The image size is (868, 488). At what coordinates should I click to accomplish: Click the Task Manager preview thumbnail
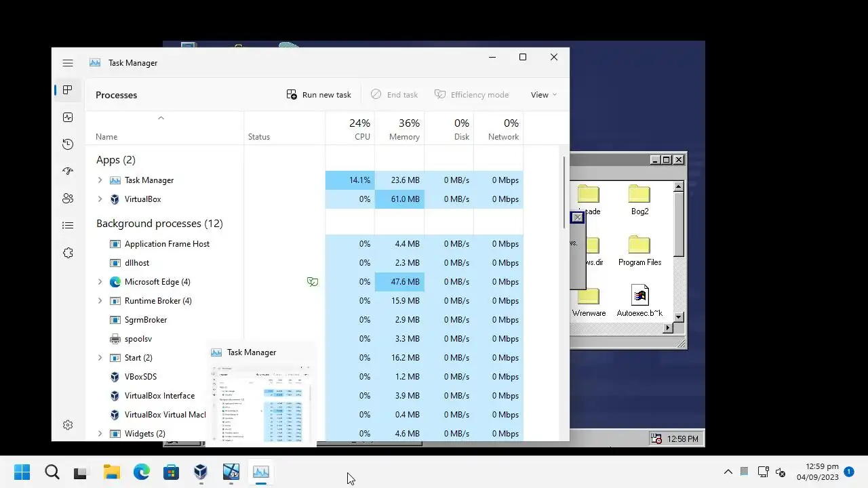pyautogui.click(x=261, y=403)
